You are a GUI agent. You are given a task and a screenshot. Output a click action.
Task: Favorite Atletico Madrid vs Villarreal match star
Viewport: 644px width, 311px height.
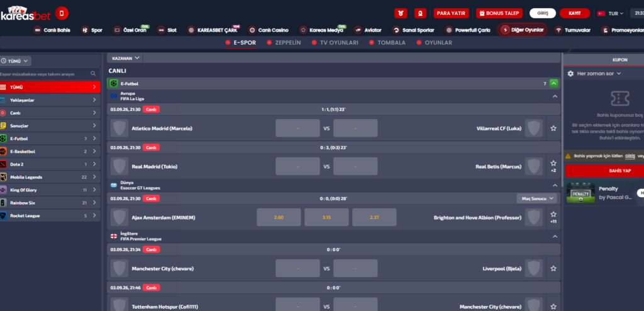(x=553, y=128)
